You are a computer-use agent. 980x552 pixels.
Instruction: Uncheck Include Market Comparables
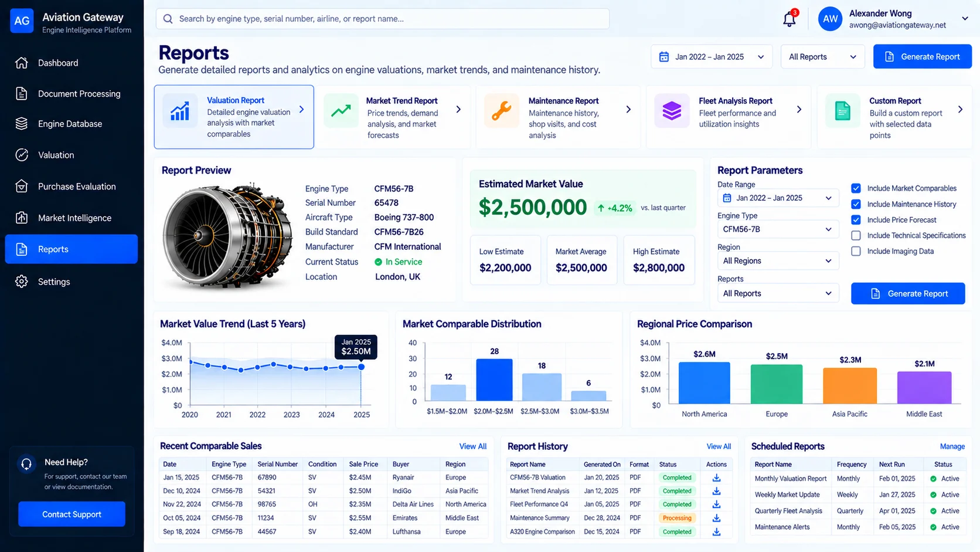856,188
